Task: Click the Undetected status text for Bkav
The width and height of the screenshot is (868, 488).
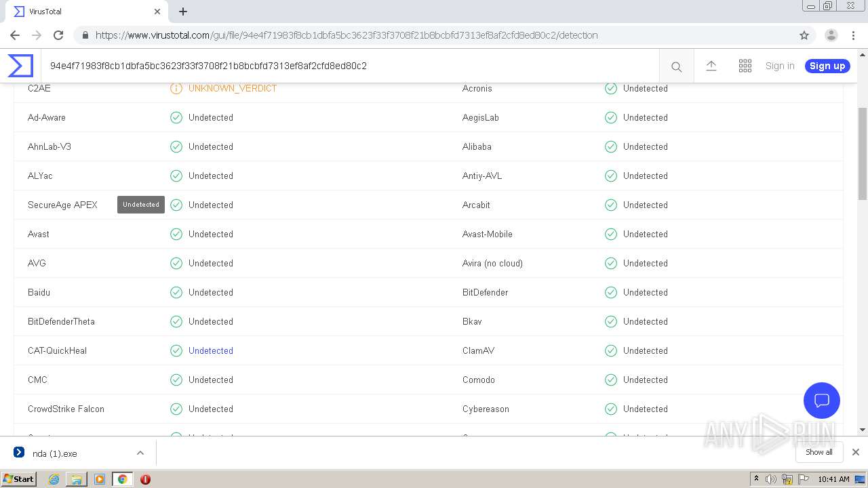Action: 646,321
